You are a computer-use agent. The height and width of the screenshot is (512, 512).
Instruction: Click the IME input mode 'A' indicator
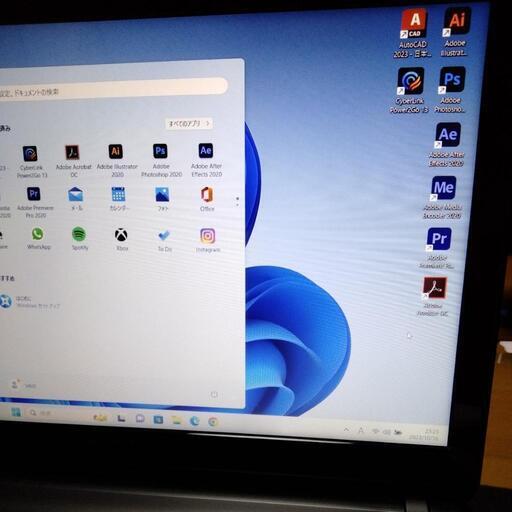click(361, 431)
